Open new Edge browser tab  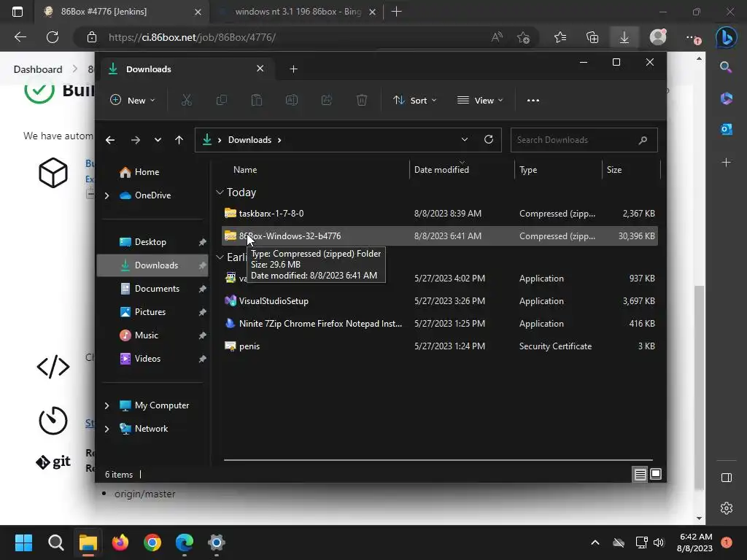tap(396, 12)
